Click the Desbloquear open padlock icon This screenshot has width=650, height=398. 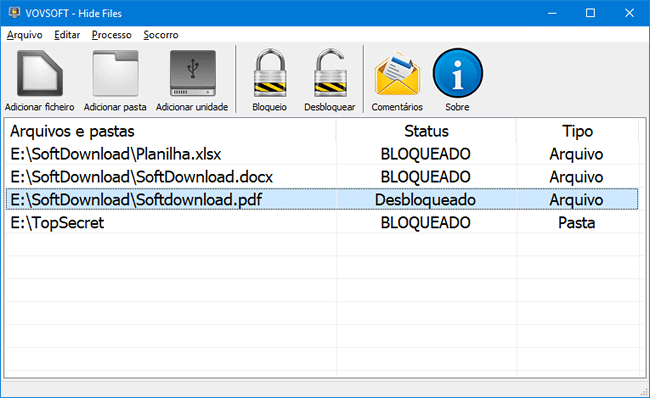coord(330,73)
